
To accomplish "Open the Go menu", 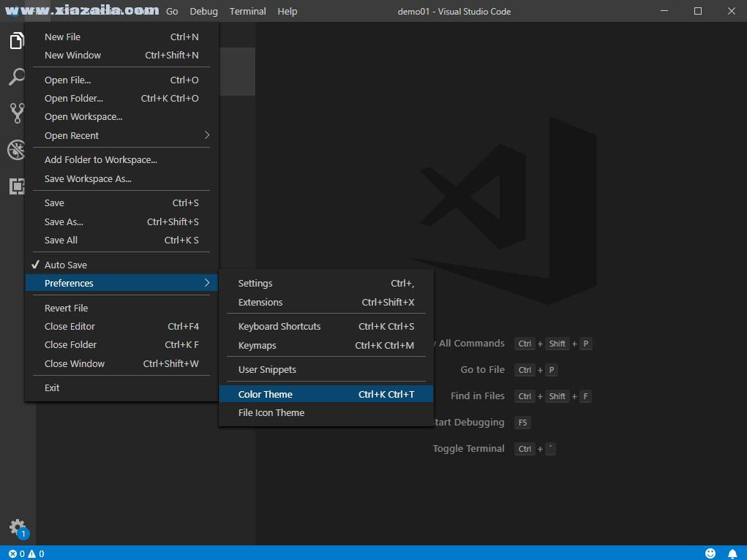I will click(x=172, y=11).
